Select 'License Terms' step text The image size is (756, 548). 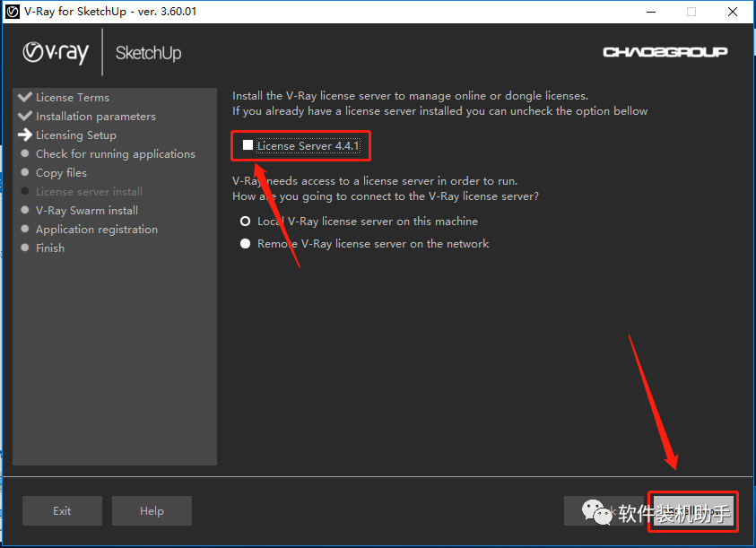73,98
